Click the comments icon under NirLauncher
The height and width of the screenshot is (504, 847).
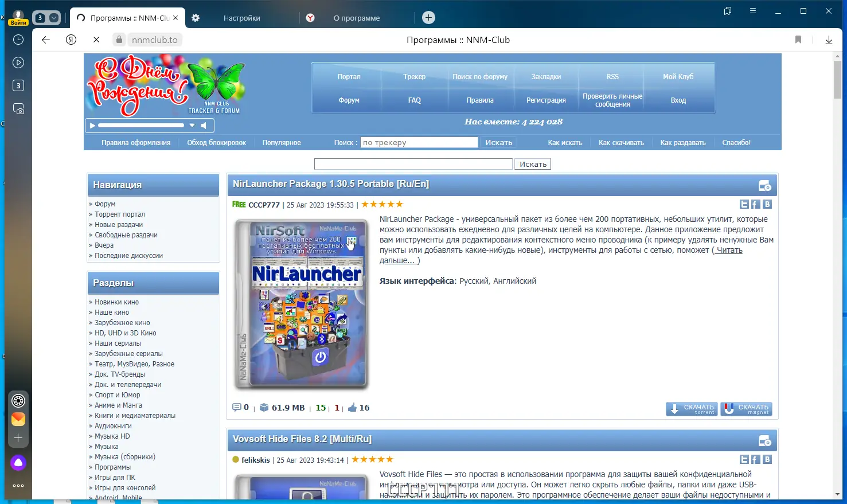point(237,408)
